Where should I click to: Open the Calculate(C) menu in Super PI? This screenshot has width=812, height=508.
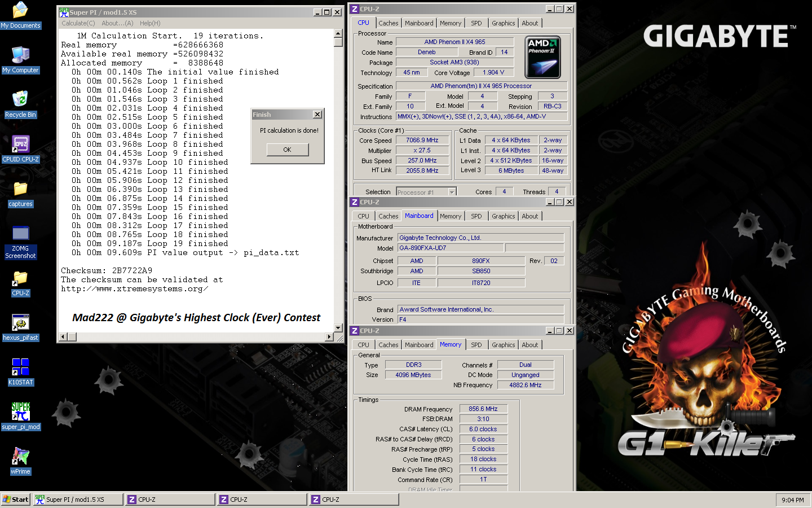click(x=78, y=23)
